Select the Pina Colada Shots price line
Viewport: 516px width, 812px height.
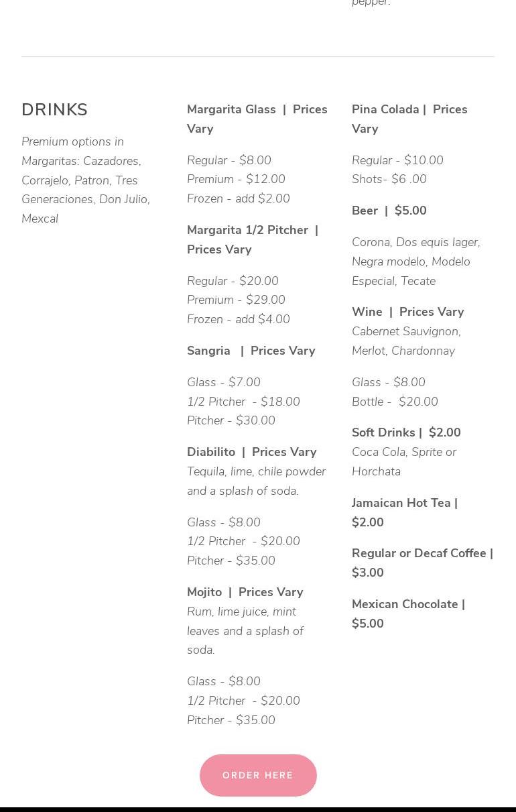coord(389,179)
